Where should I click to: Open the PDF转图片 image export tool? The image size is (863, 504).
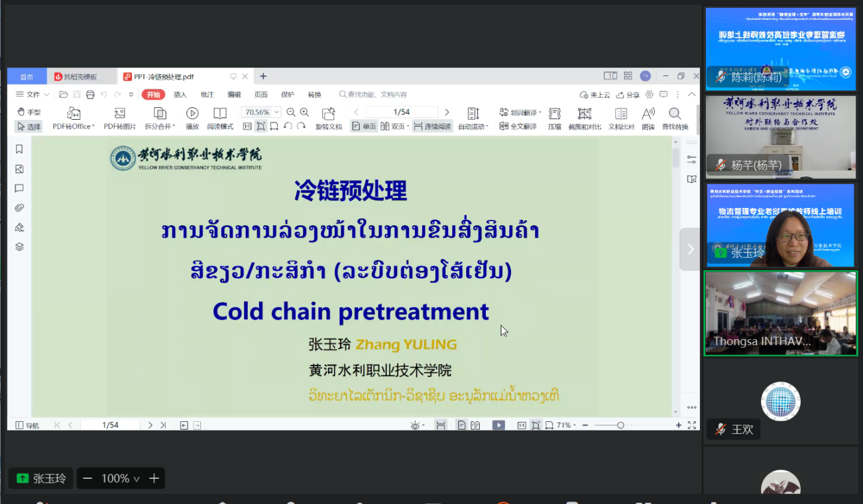pyautogui.click(x=119, y=113)
